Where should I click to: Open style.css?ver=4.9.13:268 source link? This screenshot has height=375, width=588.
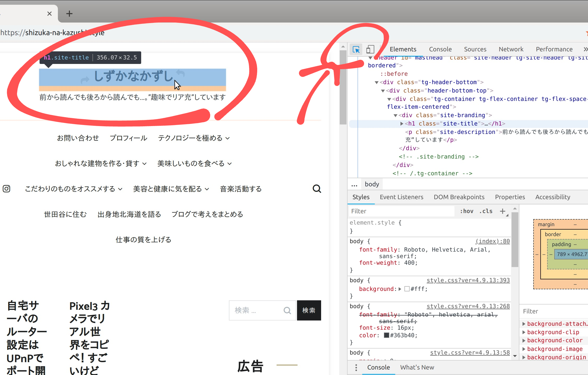click(468, 306)
